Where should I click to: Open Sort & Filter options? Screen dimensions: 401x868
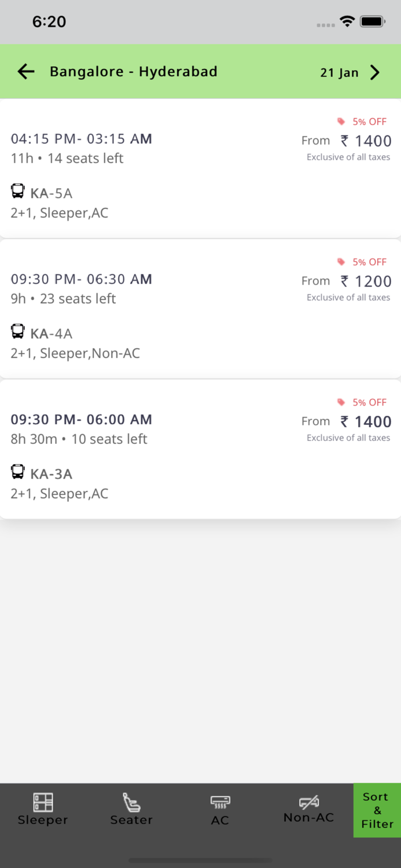click(377, 810)
